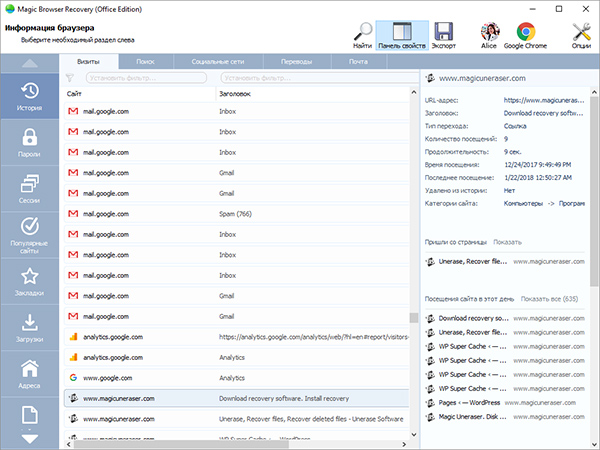
Task: Click the sidebar down arrow
Action: pyautogui.click(x=29, y=439)
